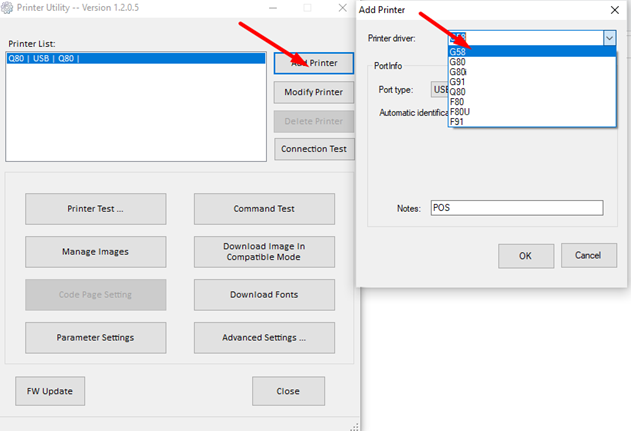Click Download Image In Compatible Mode
The width and height of the screenshot is (631, 431).
(264, 252)
